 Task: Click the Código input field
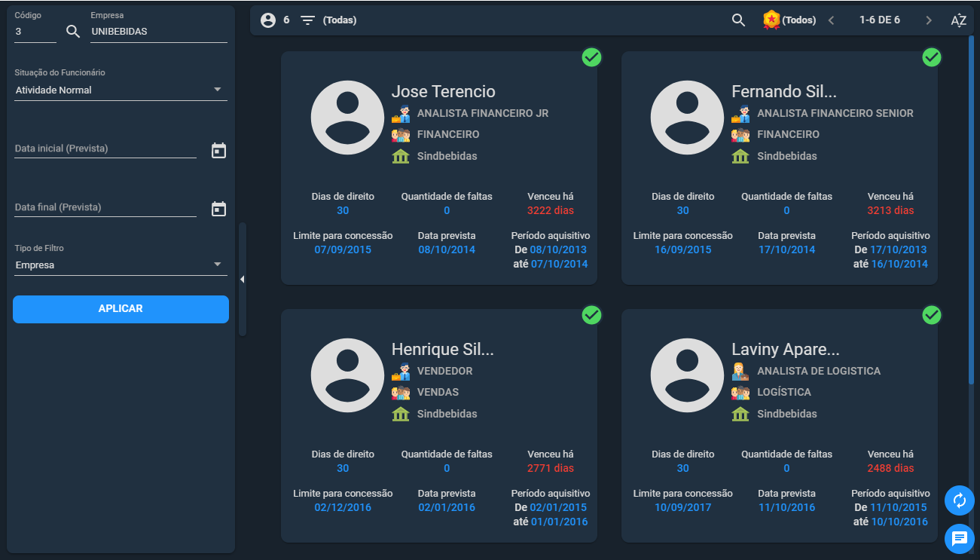(x=35, y=32)
